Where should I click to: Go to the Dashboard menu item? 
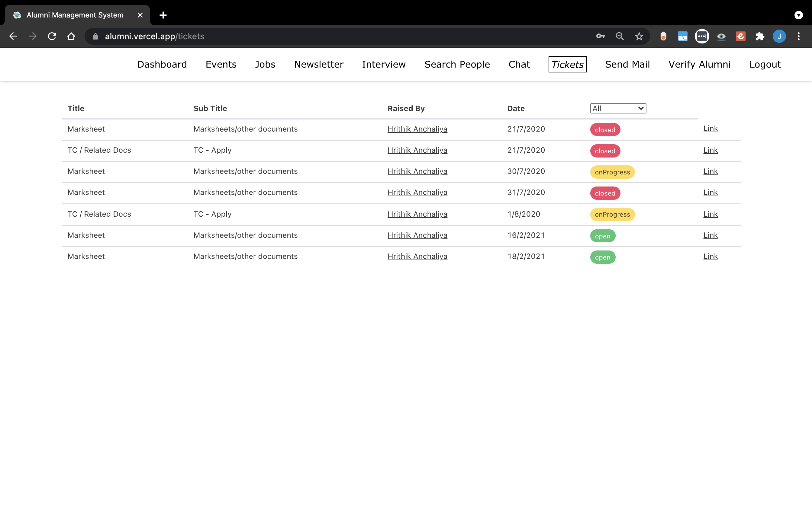162,64
